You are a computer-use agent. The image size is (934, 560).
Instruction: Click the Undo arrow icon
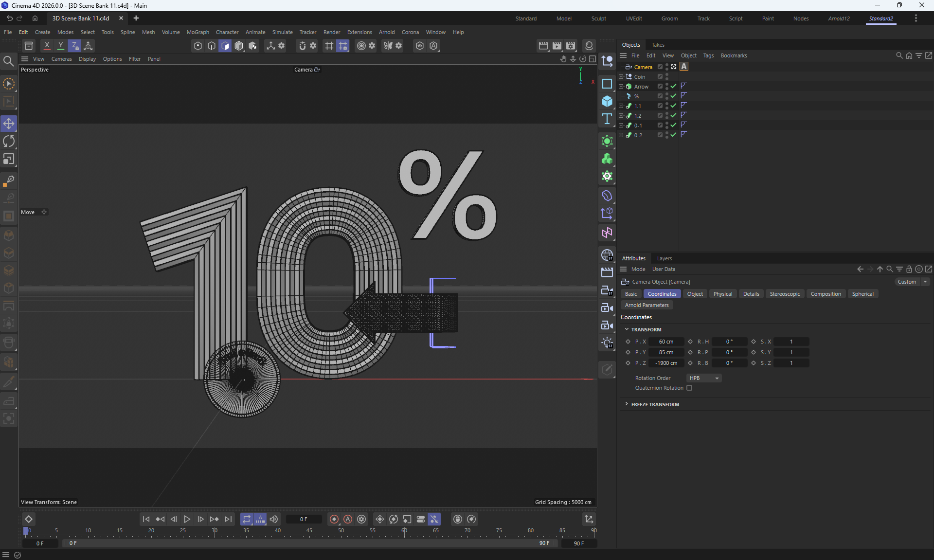coord(9,18)
